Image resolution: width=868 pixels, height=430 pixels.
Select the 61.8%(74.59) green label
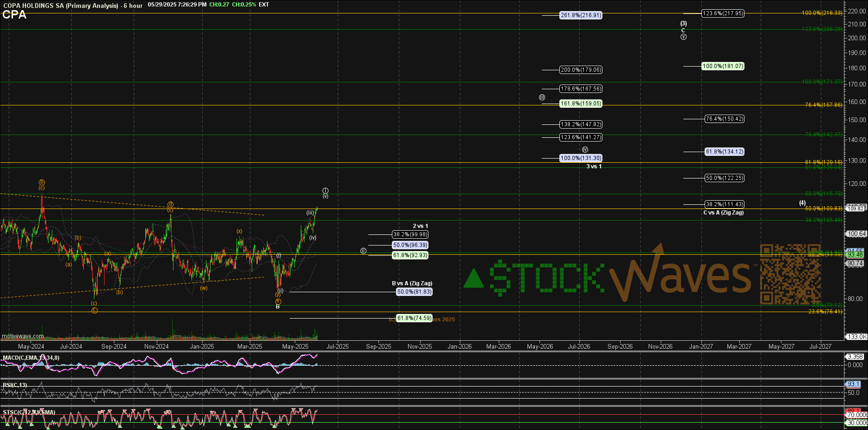click(x=415, y=318)
